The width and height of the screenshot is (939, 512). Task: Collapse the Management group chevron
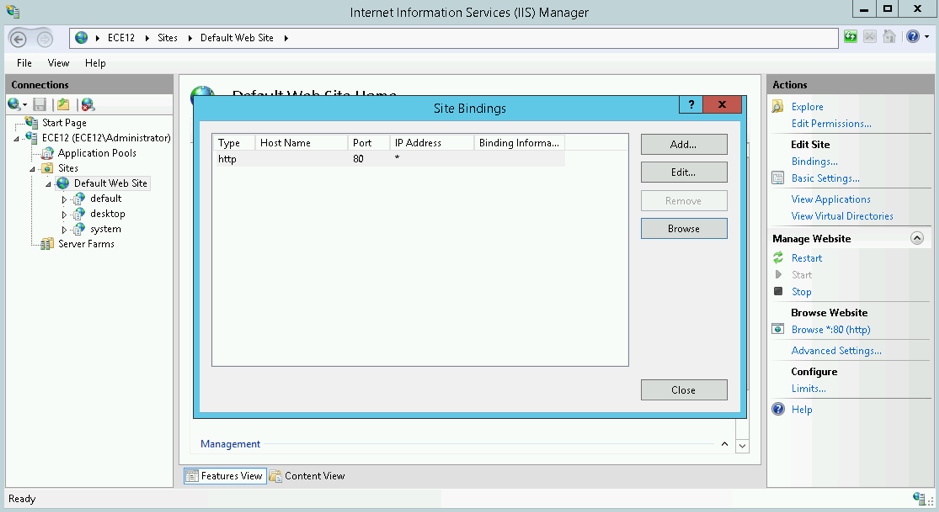point(725,444)
